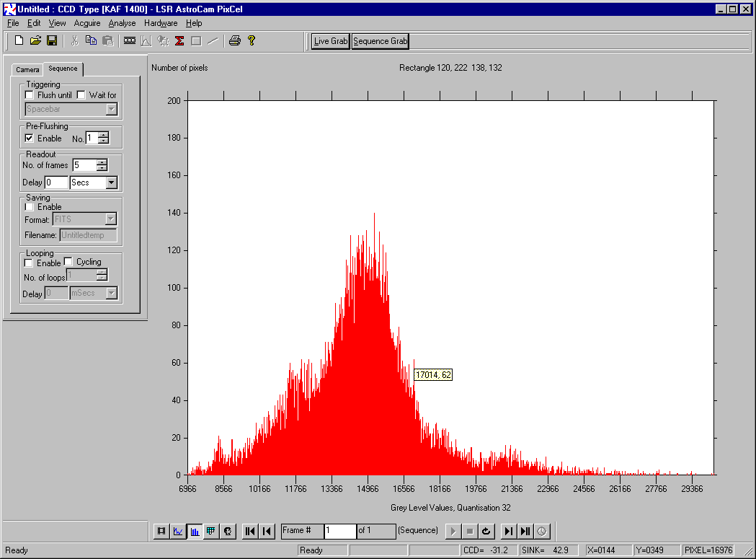Switch to the Camera tab
The image size is (756, 559).
pos(28,70)
